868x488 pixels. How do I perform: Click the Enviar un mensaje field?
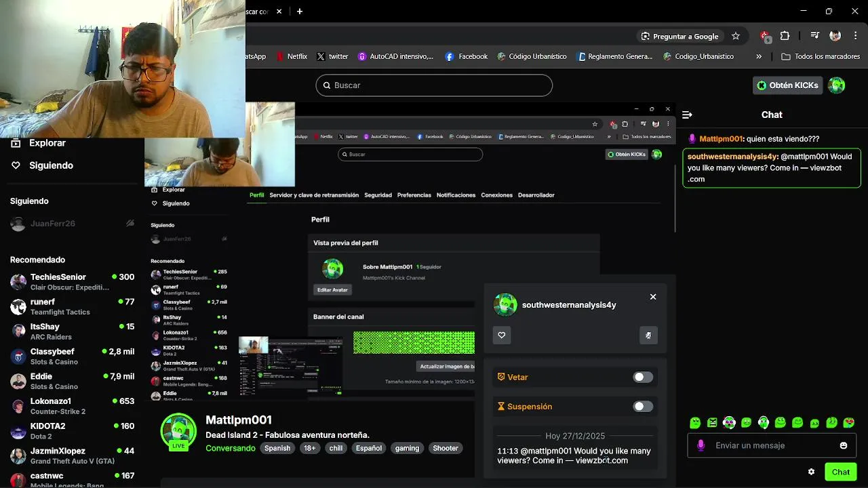[x=772, y=445]
